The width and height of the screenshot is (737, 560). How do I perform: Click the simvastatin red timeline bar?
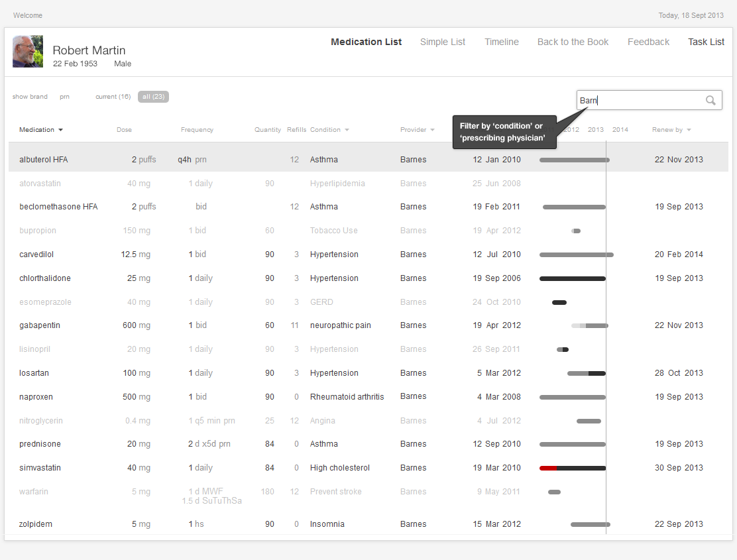[x=547, y=468]
